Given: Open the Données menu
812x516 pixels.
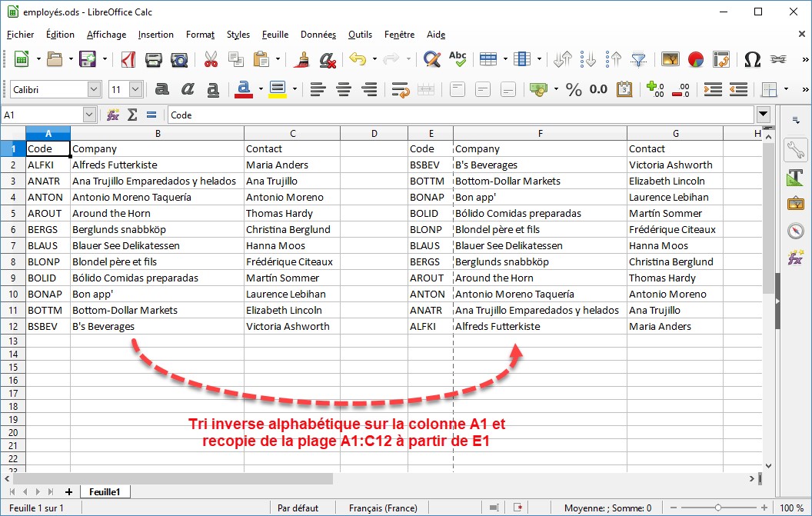Looking at the screenshot, I should (x=318, y=35).
